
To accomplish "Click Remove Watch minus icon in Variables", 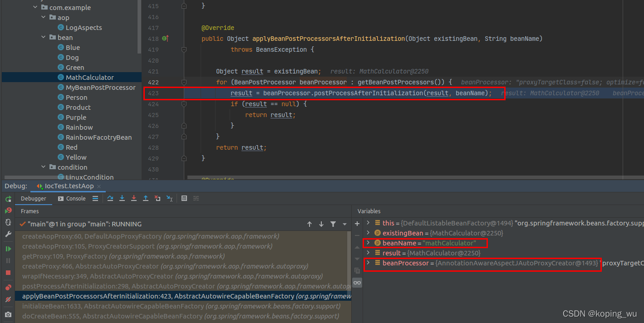I will 357,235.
